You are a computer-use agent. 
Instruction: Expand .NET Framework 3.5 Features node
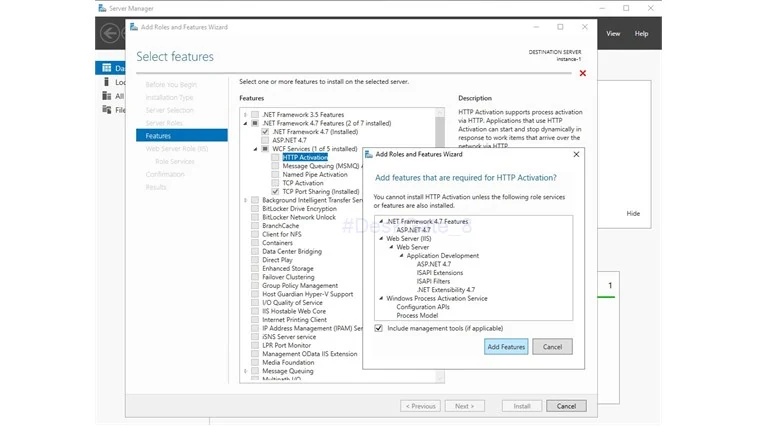tap(246, 115)
